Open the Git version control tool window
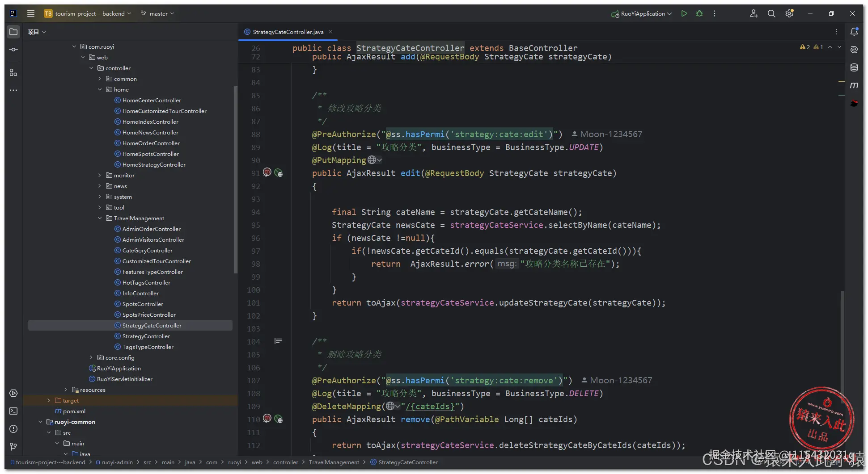 point(13,447)
